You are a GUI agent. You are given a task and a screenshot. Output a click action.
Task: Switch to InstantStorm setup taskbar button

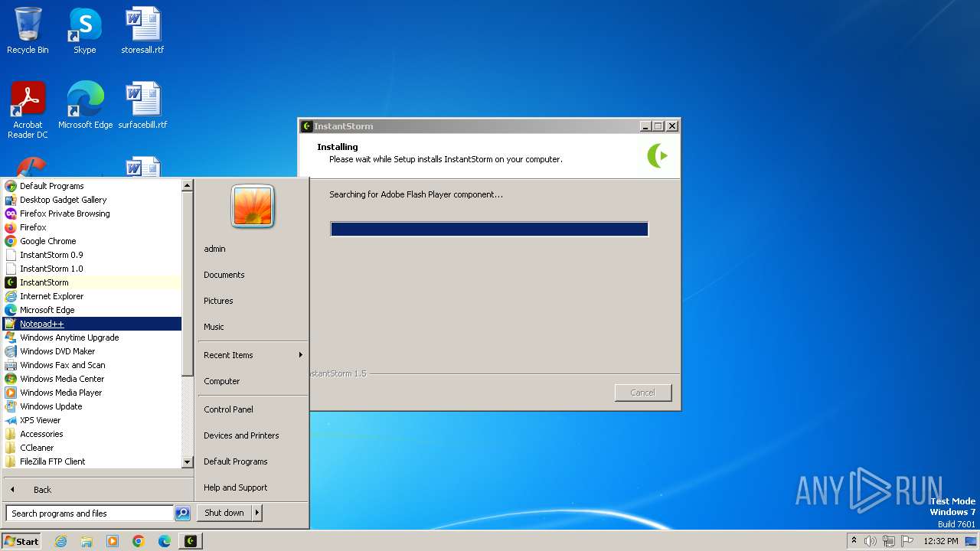click(x=191, y=541)
